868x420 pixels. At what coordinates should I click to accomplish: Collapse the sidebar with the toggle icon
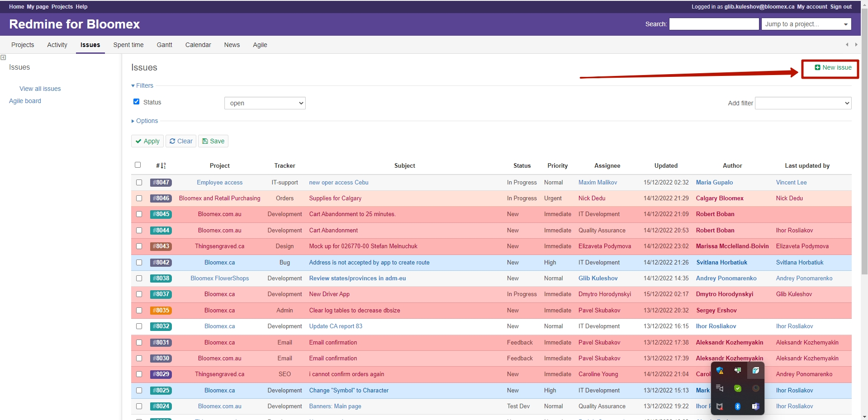(3, 57)
